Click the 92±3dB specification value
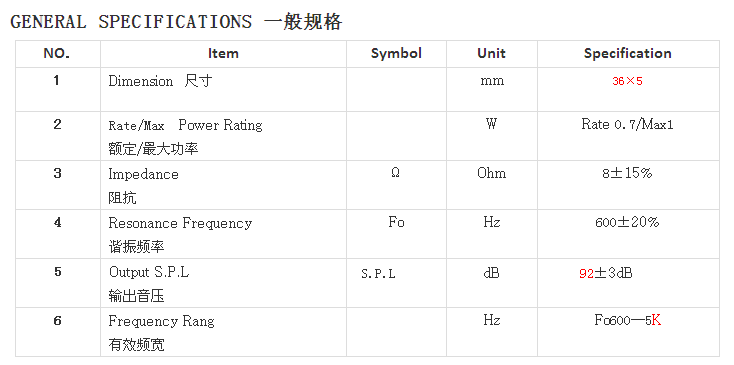This screenshot has height=365, width=734. click(x=606, y=273)
